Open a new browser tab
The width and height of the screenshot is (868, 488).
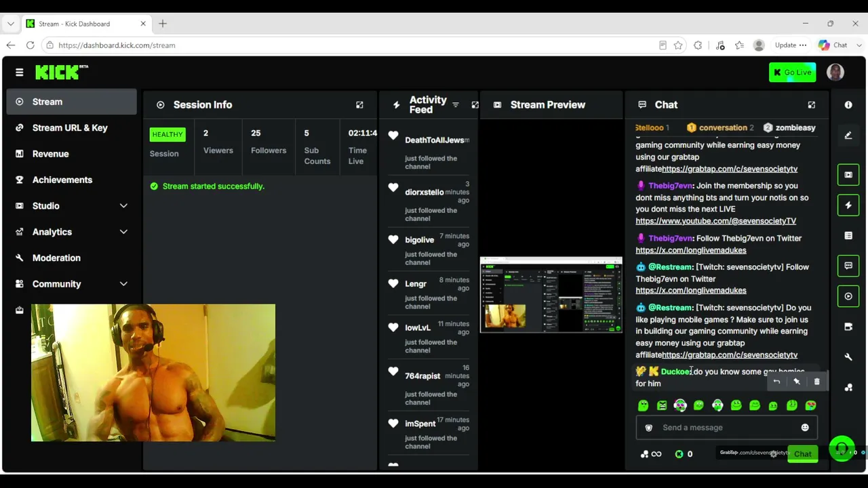[x=163, y=24]
